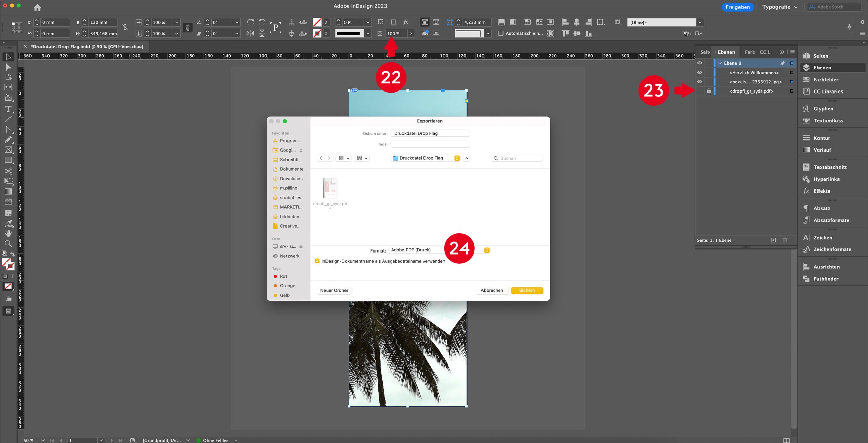Click the Sichern unter filename field
Screen dimensions: 868x443
click(x=430, y=133)
